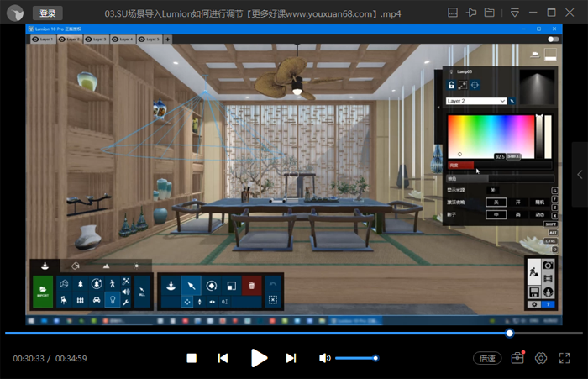Click the 登录 login button
This screenshot has height=379, width=588.
pyautogui.click(x=47, y=13)
